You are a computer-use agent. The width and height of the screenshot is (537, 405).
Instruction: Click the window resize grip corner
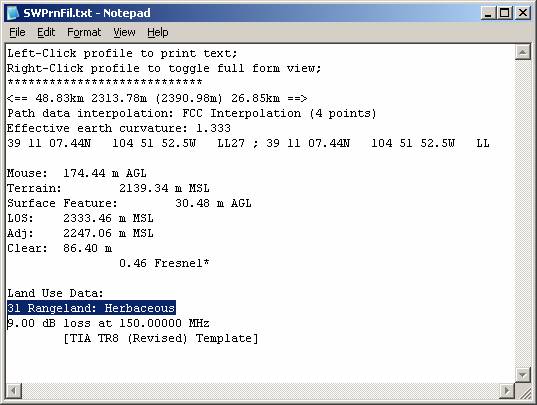point(523,391)
